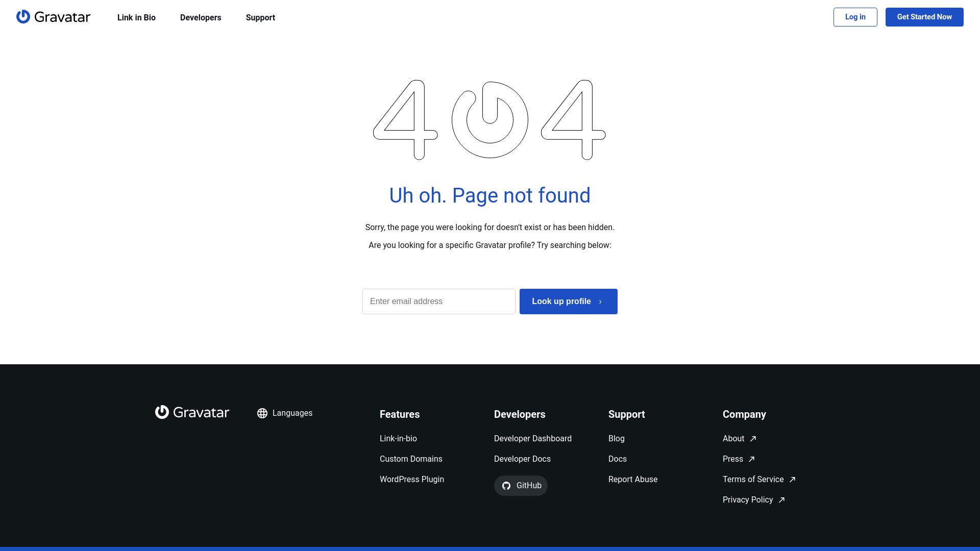Screen dimensions: 980x551
Task: Click the 'Uh oh. Page not found' heading
Action: click(x=490, y=195)
